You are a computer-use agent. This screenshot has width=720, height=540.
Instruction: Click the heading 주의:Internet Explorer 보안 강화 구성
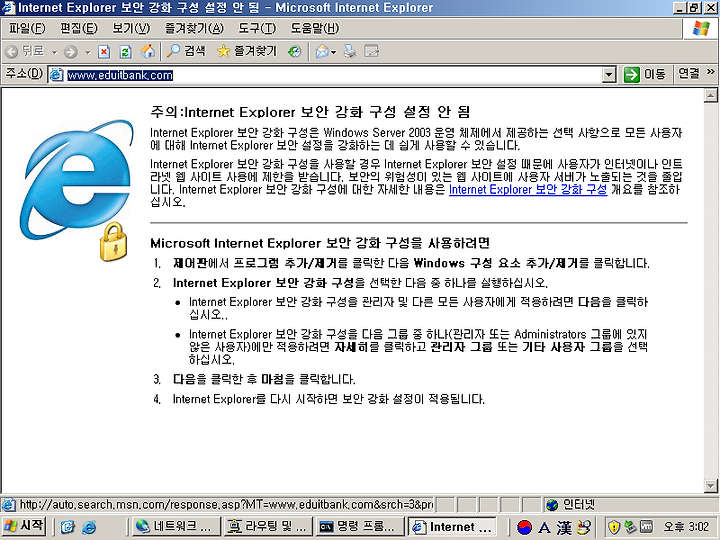click(310, 112)
